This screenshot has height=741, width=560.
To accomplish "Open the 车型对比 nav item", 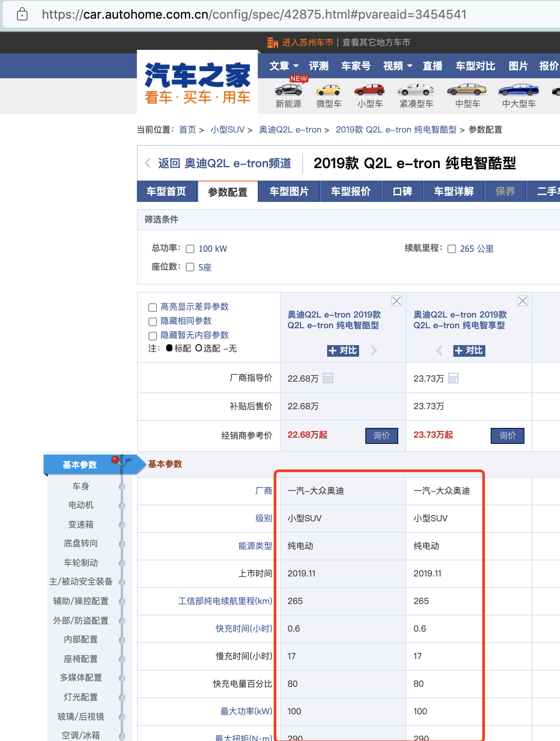I will pos(476,66).
